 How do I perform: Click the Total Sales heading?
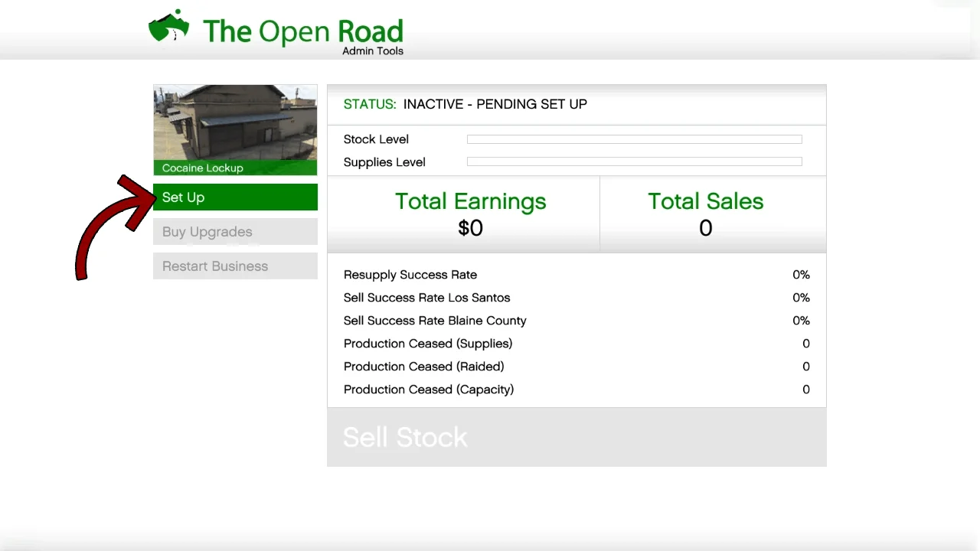pyautogui.click(x=705, y=201)
